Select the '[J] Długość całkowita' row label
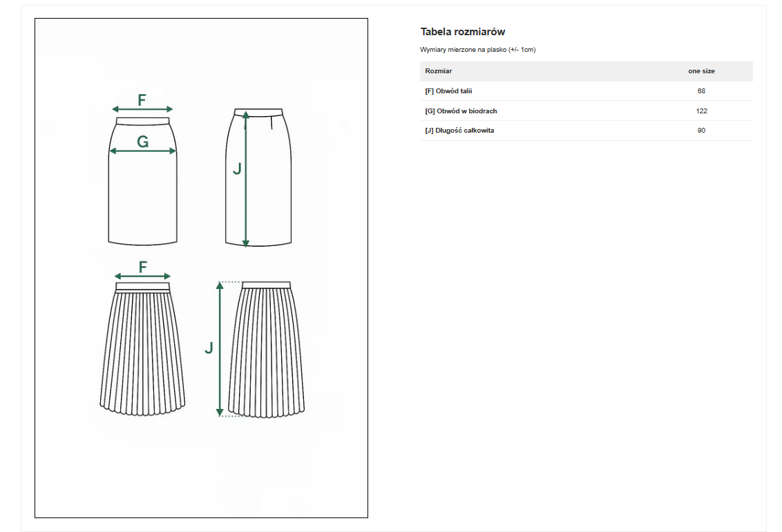The width and height of the screenshot is (782, 532). click(459, 131)
